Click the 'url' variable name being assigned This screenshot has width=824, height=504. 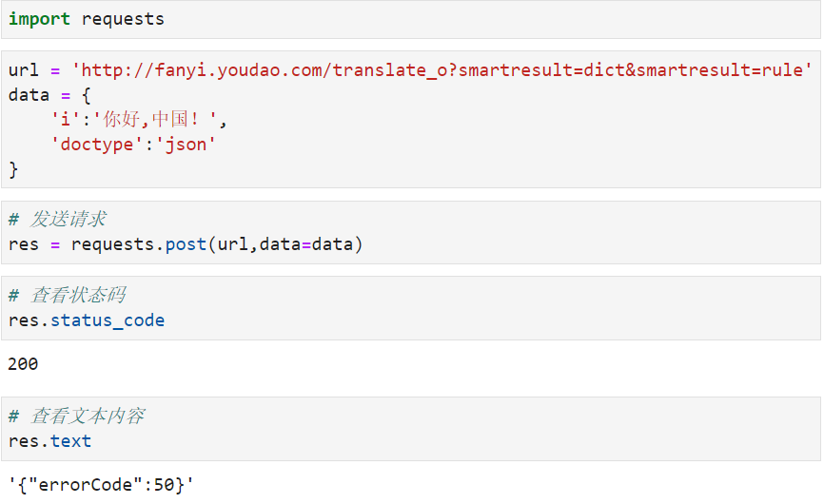click(24, 70)
